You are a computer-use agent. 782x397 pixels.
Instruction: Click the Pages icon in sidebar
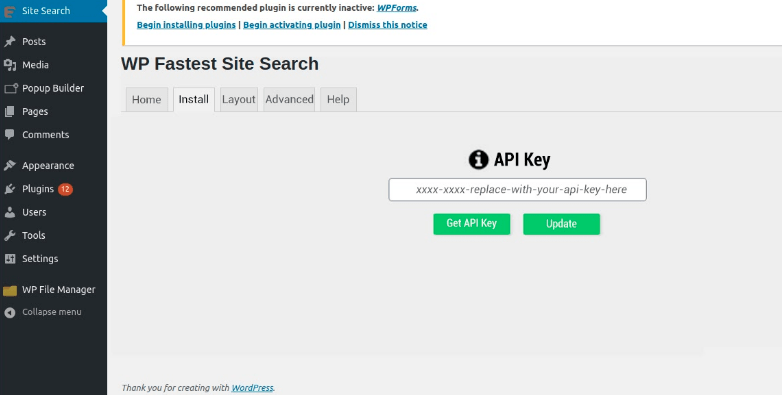pyautogui.click(x=9, y=112)
